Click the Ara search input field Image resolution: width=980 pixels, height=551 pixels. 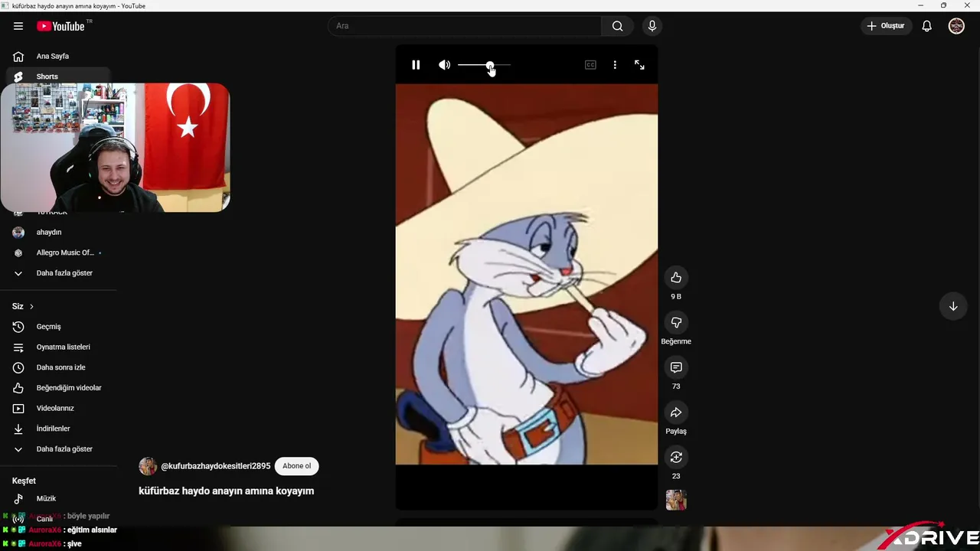(x=465, y=26)
